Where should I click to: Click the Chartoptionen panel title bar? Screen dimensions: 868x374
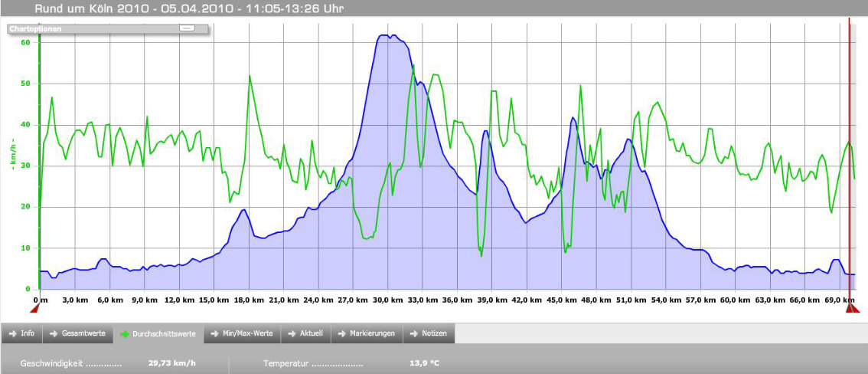92,28
